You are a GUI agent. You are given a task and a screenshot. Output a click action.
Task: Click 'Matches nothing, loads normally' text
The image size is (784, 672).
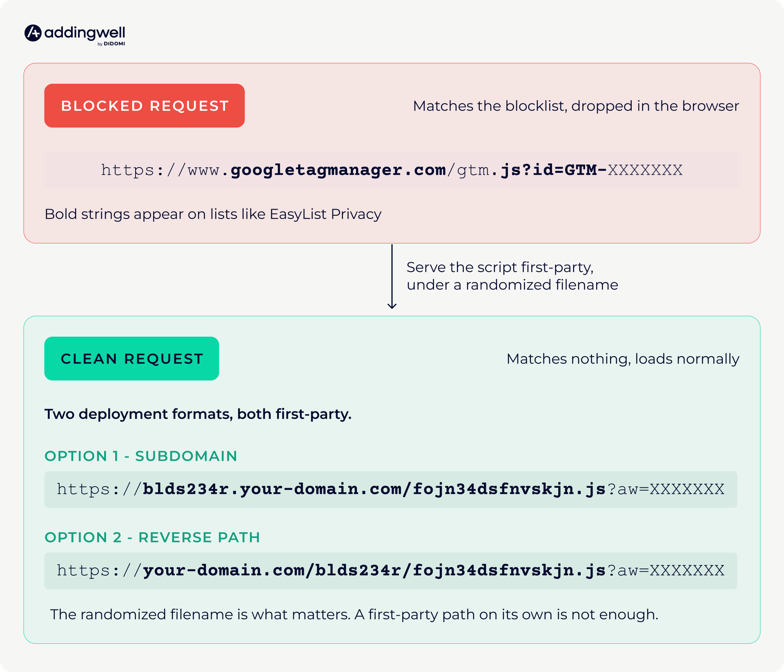point(623,359)
